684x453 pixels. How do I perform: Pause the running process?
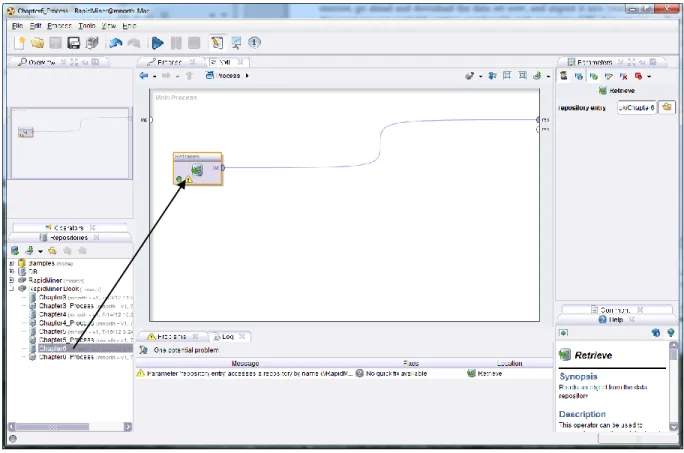[x=176, y=43]
